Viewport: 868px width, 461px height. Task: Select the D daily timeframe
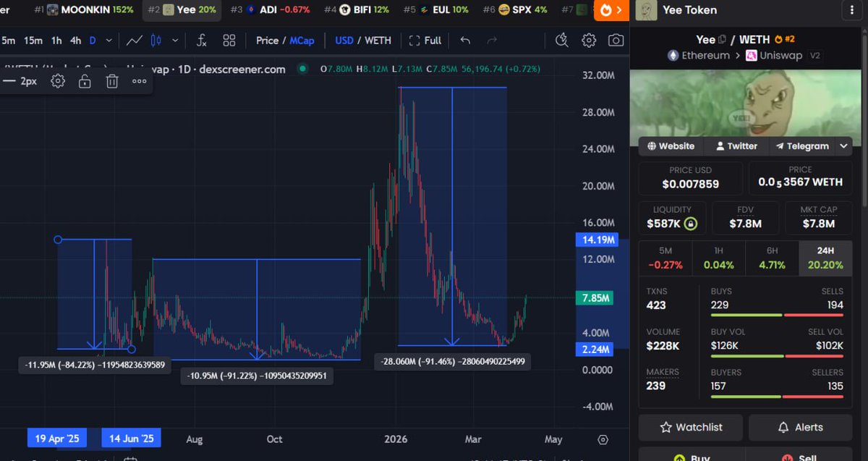93,41
